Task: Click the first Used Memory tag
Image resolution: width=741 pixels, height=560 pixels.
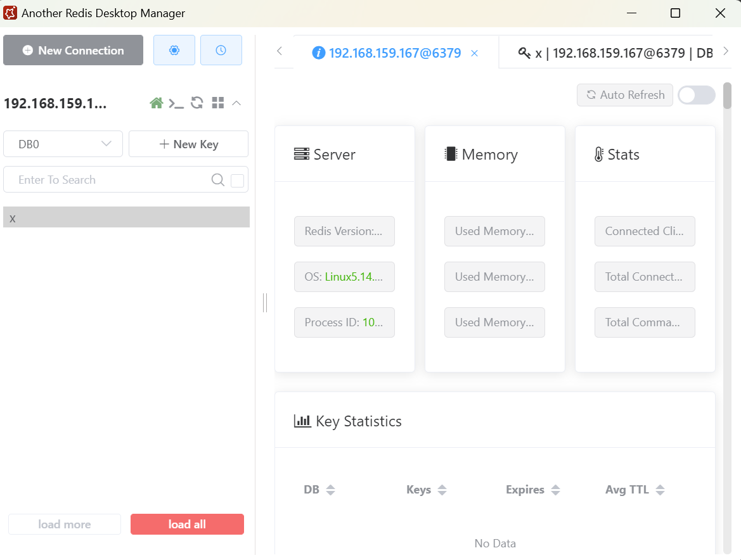Action: tap(494, 231)
